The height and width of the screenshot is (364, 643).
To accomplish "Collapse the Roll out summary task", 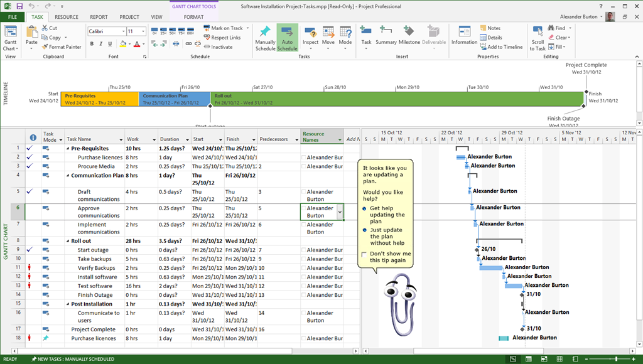I will coord(68,241).
